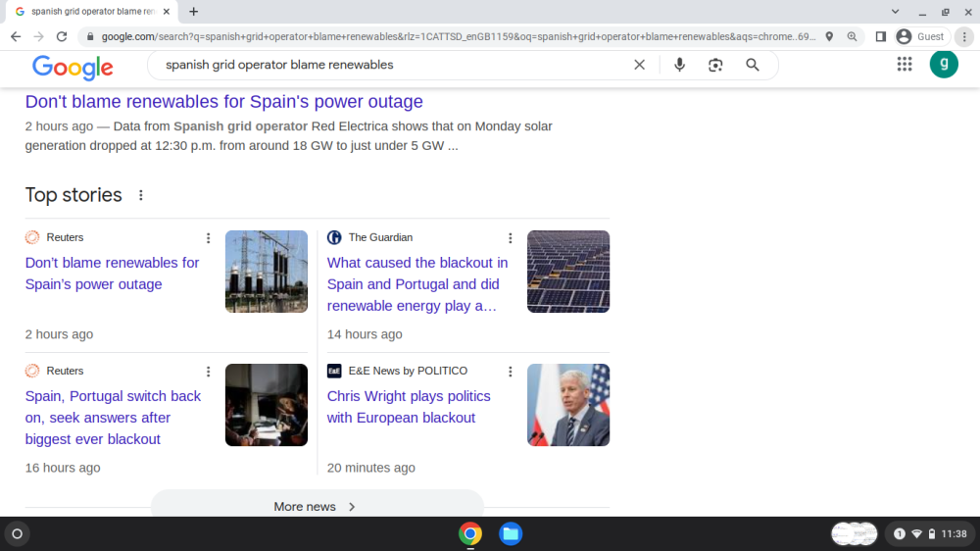Click the '14 hours ago' timestamp

point(365,334)
